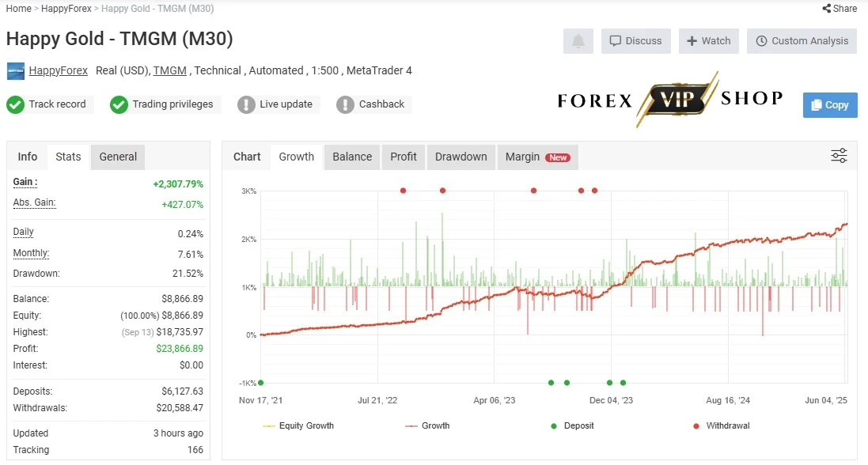Click the Trading privileges label

pyautogui.click(x=172, y=104)
